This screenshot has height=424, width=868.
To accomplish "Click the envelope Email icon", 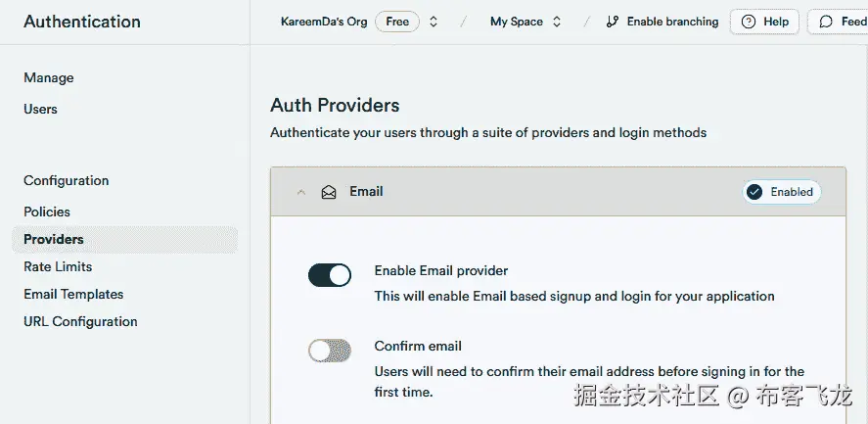I will tap(329, 192).
